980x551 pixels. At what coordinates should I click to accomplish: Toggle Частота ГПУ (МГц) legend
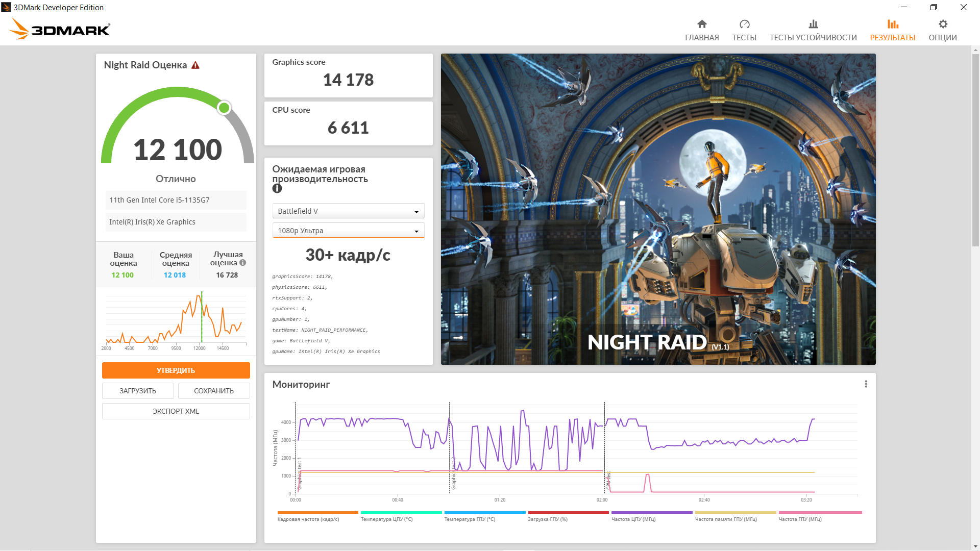click(820, 516)
